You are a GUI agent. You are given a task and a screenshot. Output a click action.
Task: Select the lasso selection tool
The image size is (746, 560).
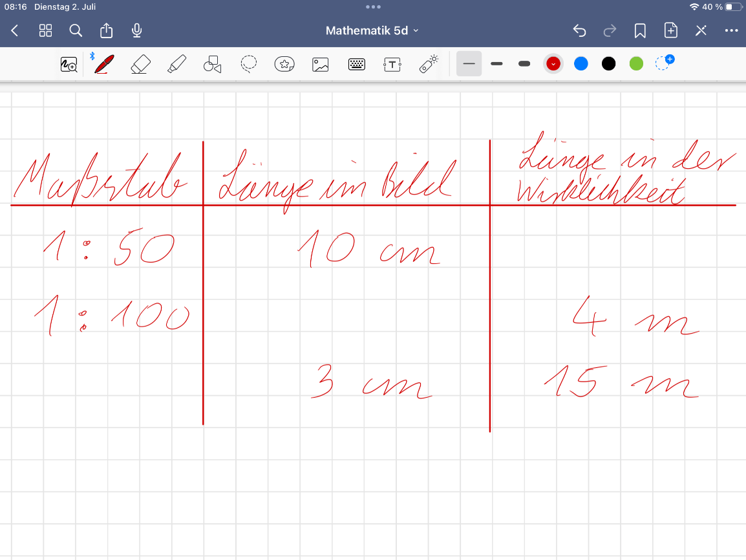click(248, 63)
